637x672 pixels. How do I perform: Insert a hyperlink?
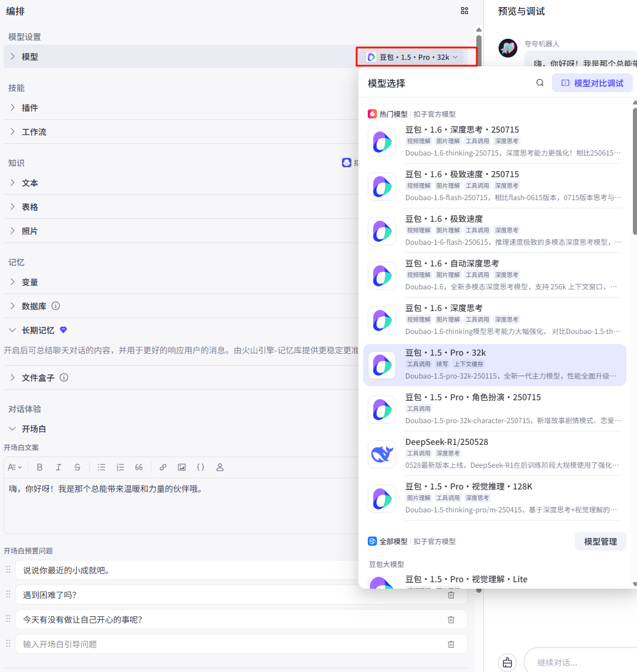pyautogui.click(x=163, y=467)
